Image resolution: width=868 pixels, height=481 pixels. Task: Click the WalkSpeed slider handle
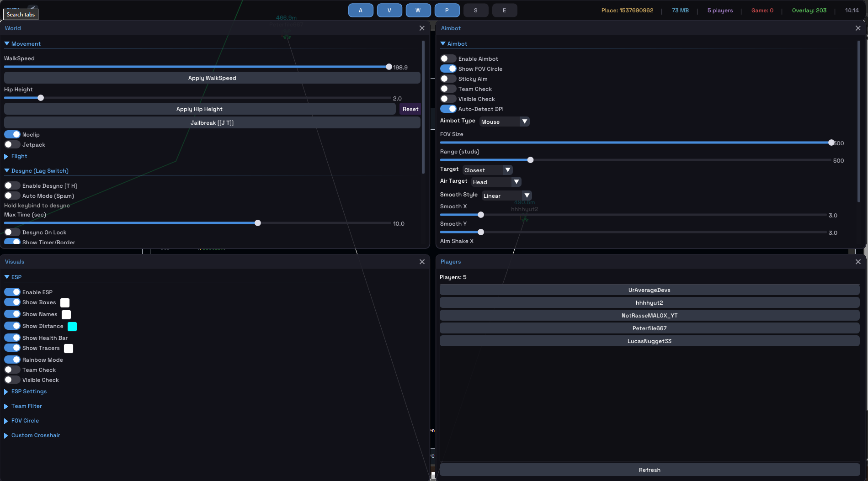[x=389, y=67]
